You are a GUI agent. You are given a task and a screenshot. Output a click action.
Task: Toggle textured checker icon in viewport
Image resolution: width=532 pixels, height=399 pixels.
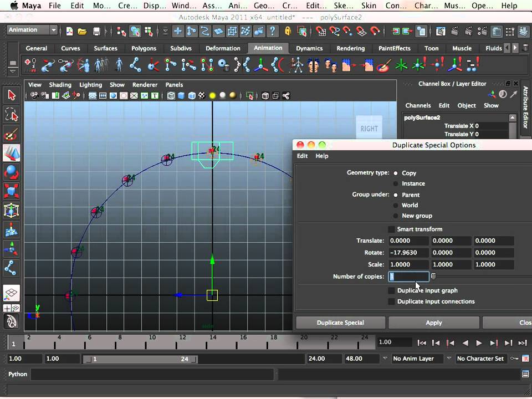[202, 96]
